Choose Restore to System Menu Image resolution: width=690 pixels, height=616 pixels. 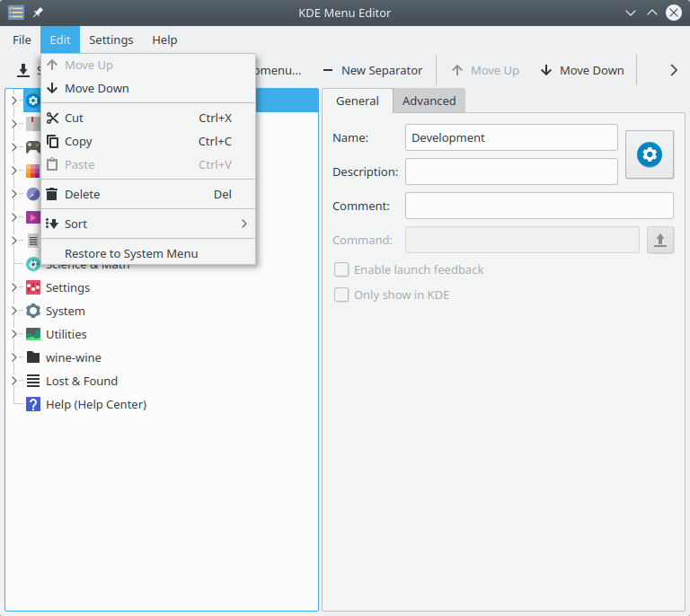tap(148, 253)
